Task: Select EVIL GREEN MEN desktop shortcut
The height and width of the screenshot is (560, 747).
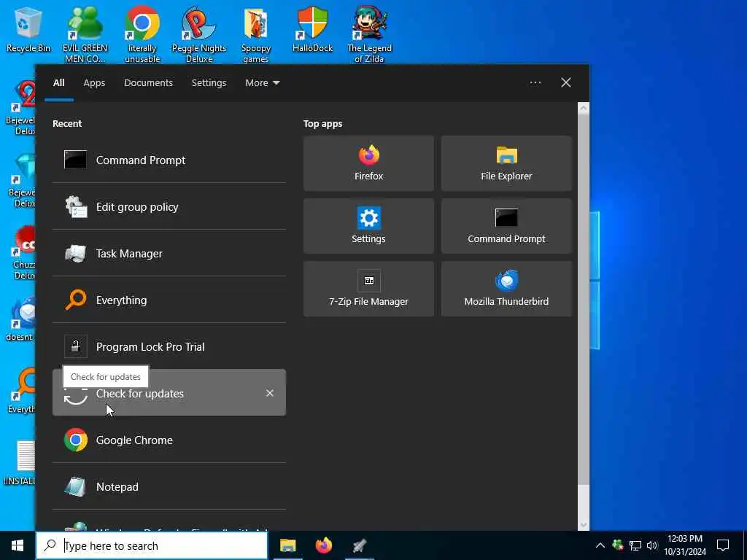Action: click(85, 34)
